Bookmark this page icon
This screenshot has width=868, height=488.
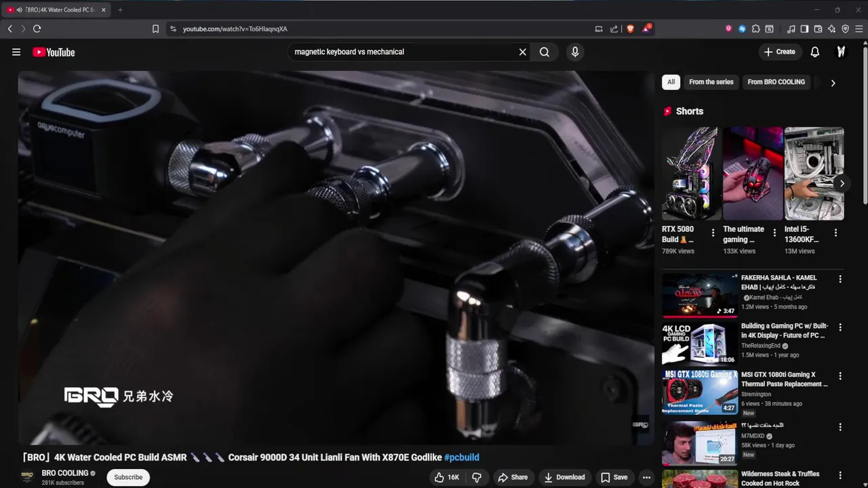(x=155, y=29)
